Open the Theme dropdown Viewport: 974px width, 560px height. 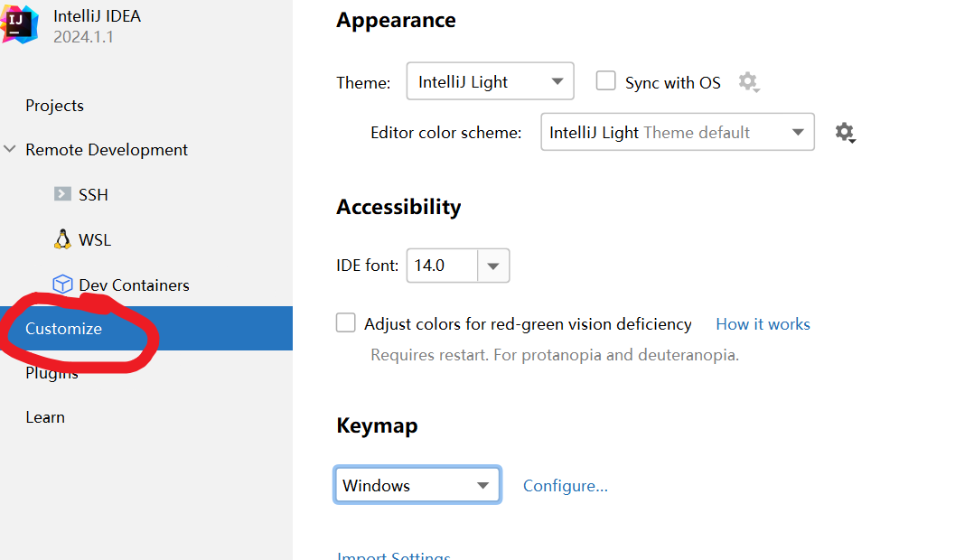[490, 81]
